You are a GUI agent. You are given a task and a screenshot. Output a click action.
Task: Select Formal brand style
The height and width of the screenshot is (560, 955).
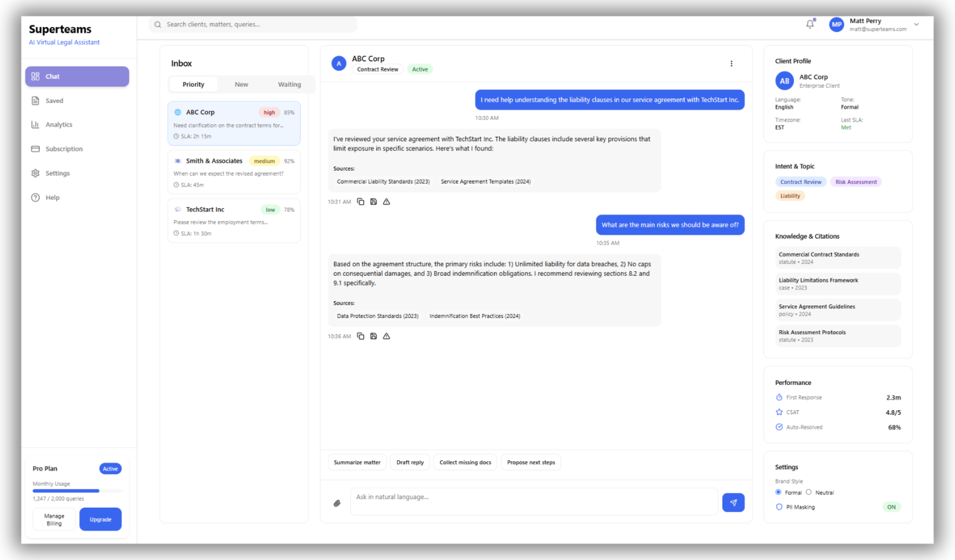[778, 492]
